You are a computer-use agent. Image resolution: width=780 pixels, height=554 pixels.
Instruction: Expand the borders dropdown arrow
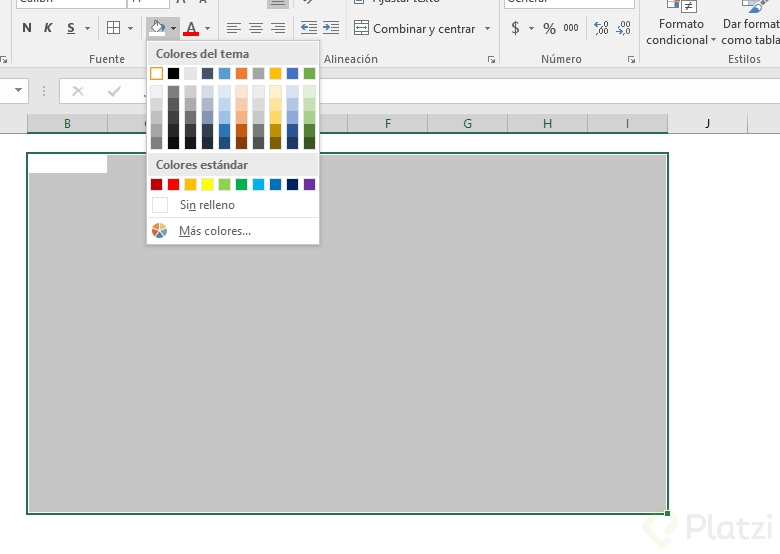tap(130, 28)
